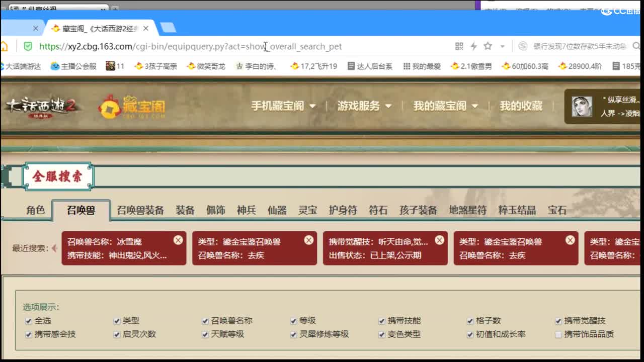Click the user avatar portrait

[x=582, y=106]
